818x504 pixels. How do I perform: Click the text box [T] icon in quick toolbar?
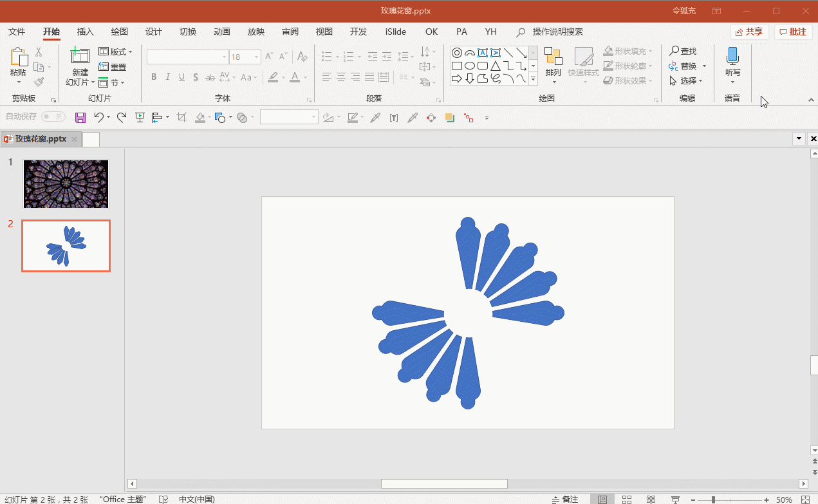click(394, 117)
